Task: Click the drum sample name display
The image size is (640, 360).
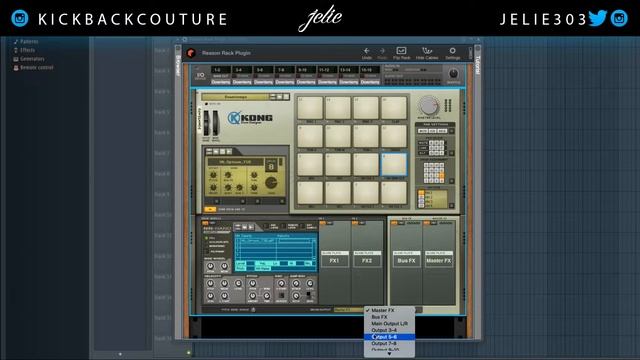Action: (x=236, y=162)
